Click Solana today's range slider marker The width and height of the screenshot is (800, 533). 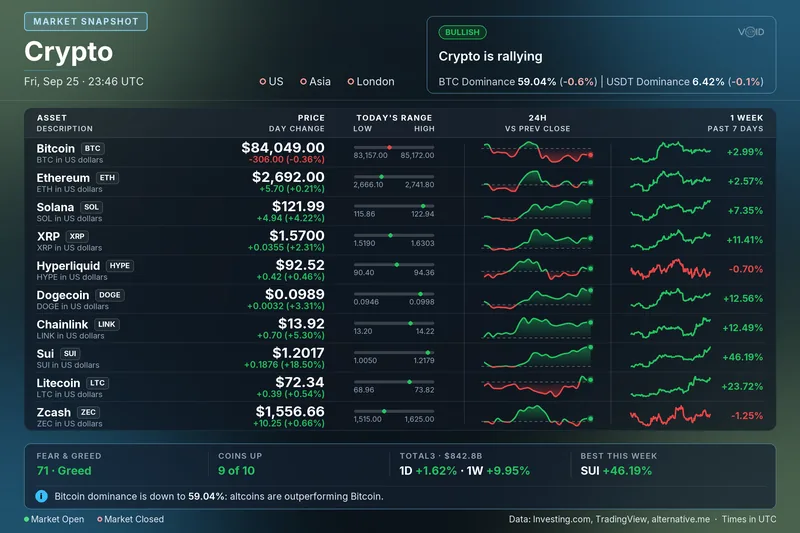point(423,206)
